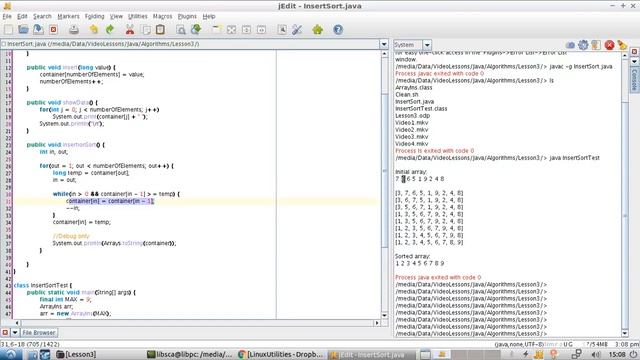The image size is (640, 360).
Task: Click the memory usage indicator in status bar
Action: click(x=597, y=344)
